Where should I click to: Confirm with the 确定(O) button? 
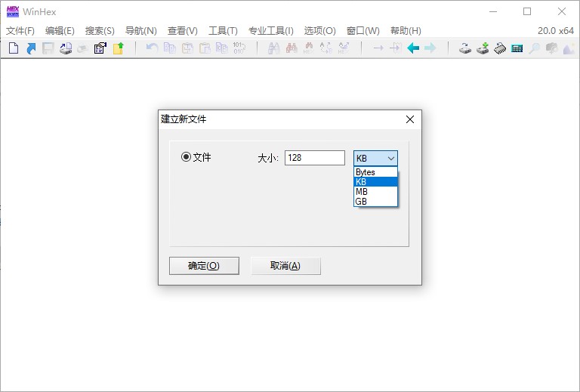click(x=204, y=266)
